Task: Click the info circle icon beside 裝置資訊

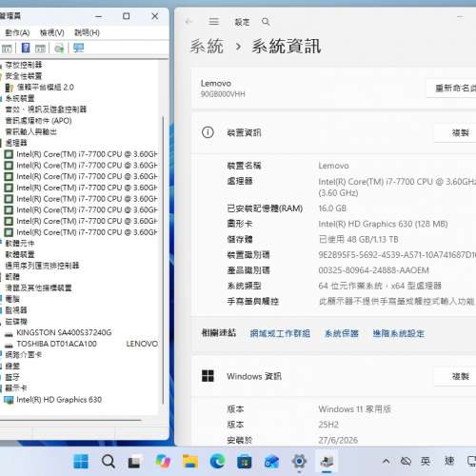Action: coord(208,132)
